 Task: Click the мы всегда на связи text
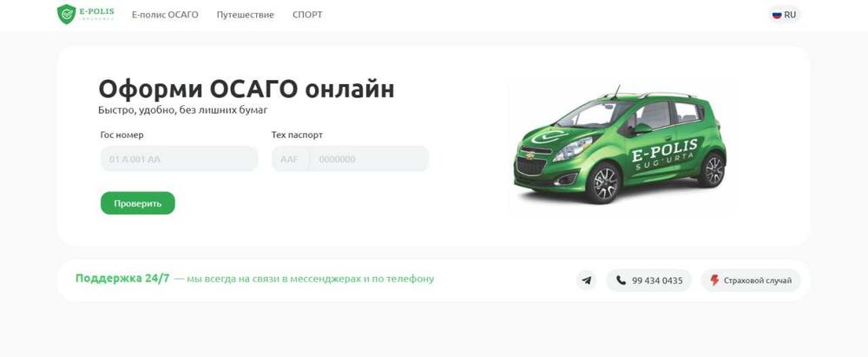310,279
